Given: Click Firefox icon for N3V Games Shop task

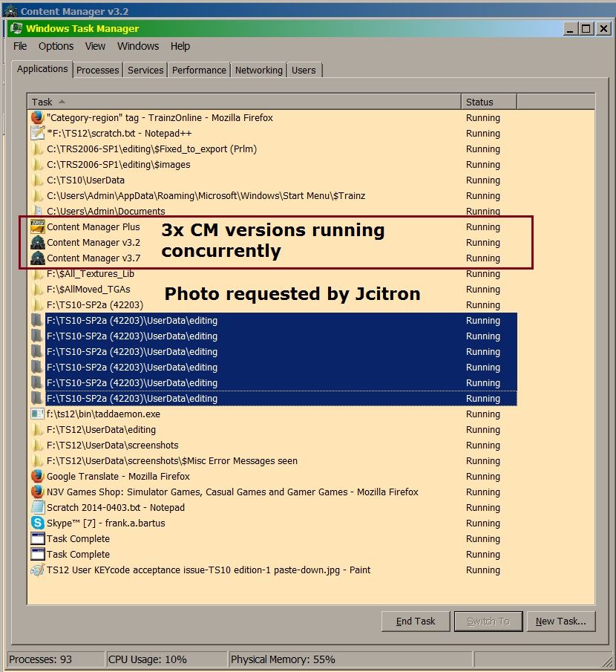Looking at the screenshot, I should (x=38, y=492).
